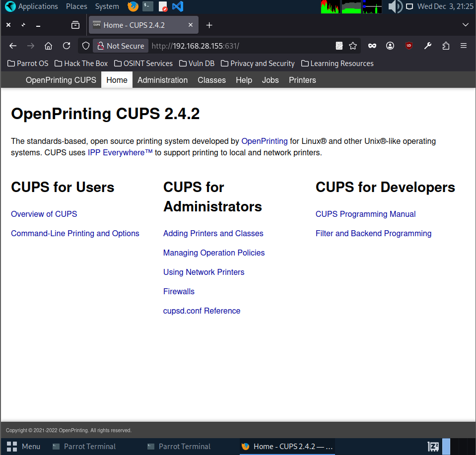Viewport: 476px width, 455px height.
Task: Open the Firefox account profile icon
Action: (390, 46)
